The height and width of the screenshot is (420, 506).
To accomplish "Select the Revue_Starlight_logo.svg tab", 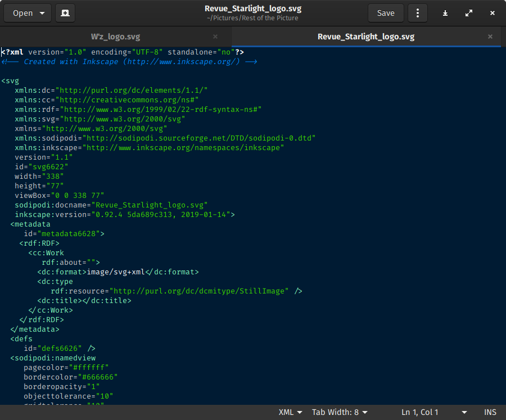I will [365, 37].
